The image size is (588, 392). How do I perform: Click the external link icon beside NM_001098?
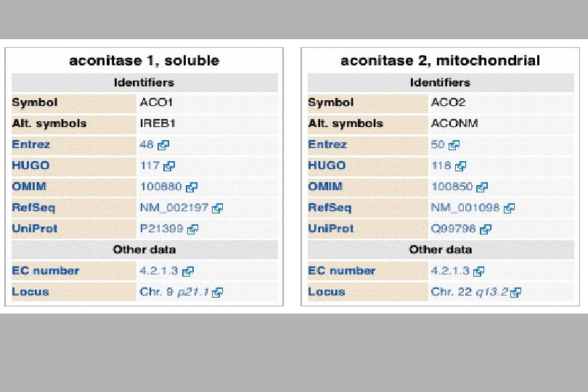(510, 208)
